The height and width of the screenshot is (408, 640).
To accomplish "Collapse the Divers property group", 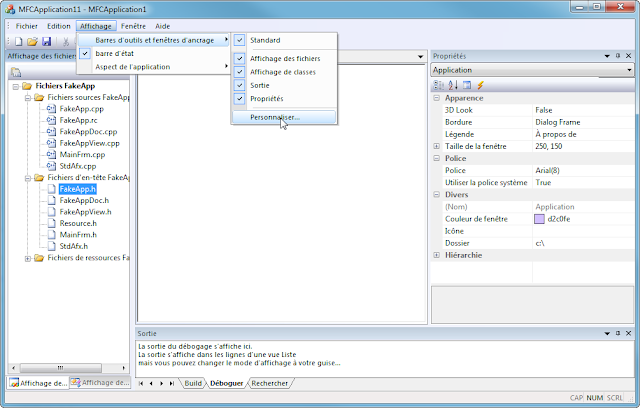I will click(x=436, y=195).
